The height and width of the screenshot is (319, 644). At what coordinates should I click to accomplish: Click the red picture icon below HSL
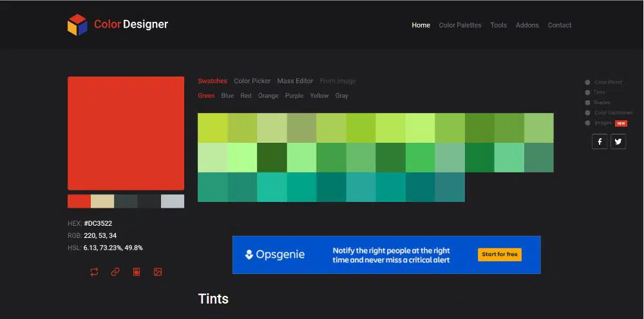click(x=158, y=272)
